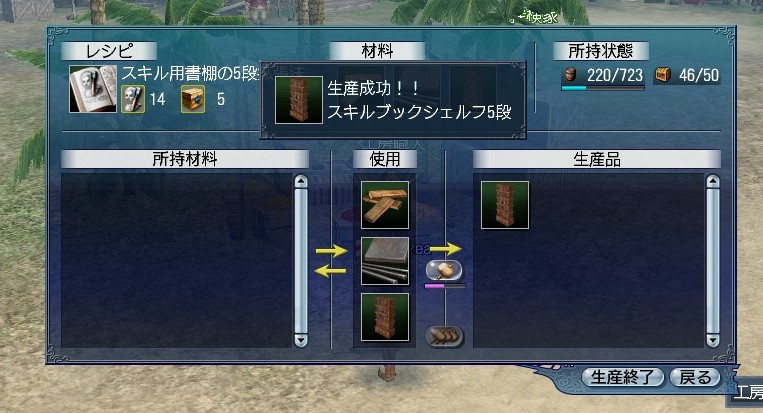The width and height of the screenshot is (763, 413).
Task: Click the treasure chest inventory icon
Action: pos(663,75)
